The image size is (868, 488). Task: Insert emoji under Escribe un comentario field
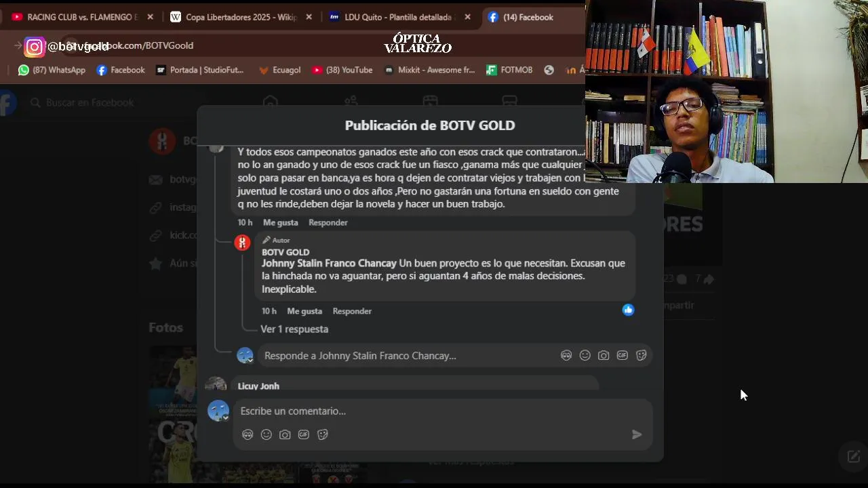pyautogui.click(x=267, y=434)
